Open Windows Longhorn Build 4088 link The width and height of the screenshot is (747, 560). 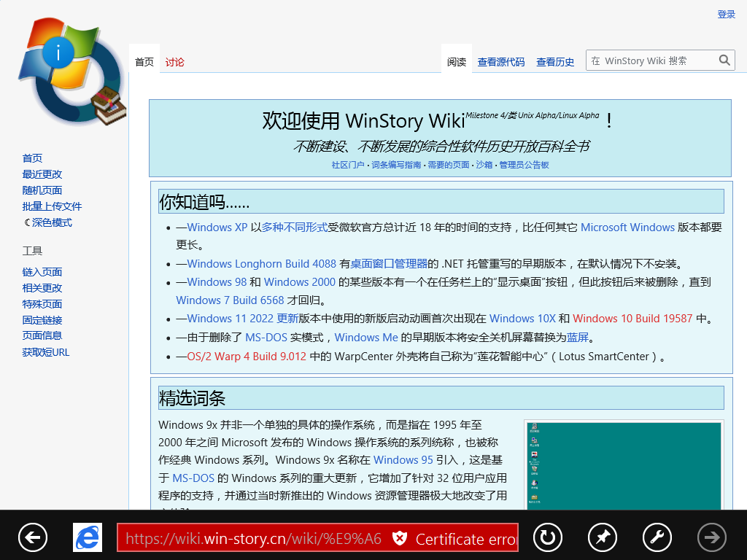click(262, 264)
